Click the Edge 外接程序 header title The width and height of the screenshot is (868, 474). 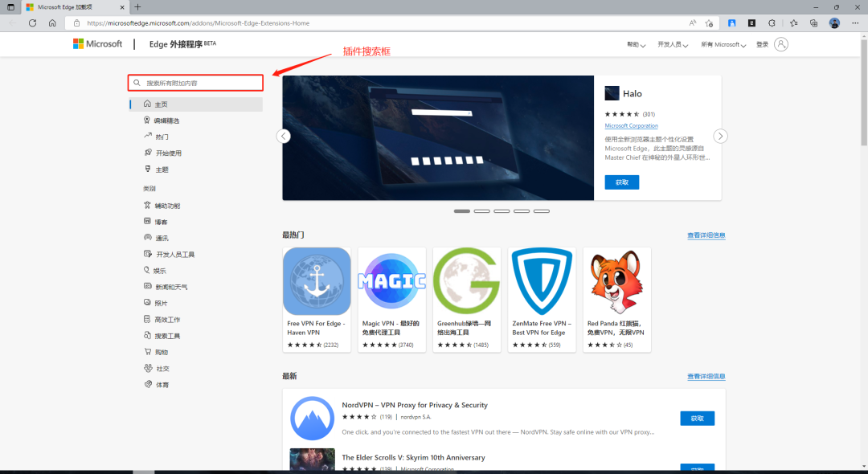coord(182,44)
